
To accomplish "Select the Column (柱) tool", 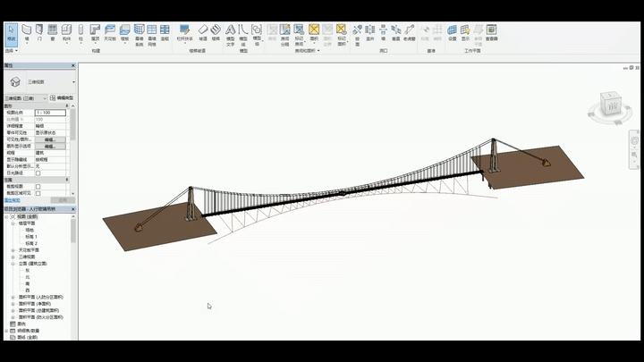I will (x=80, y=32).
